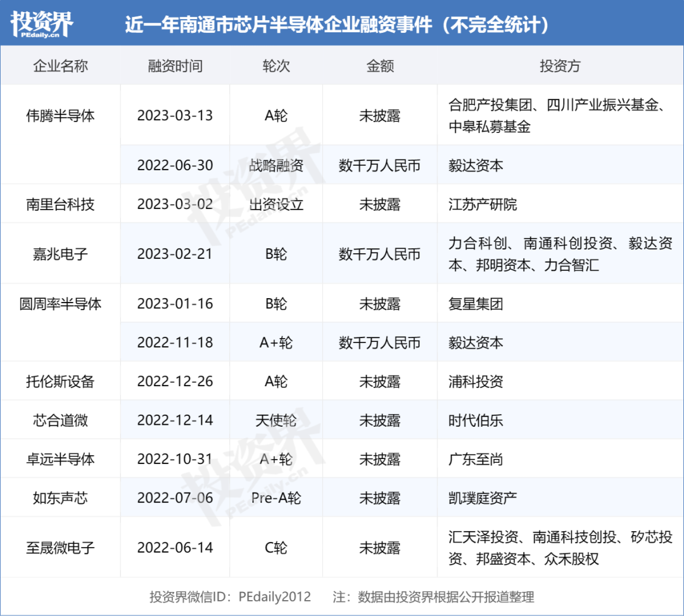Click the title "近一年南通市芯片半导体企业融资事件"
This screenshot has width=684, height=616.
click(x=278, y=25)
